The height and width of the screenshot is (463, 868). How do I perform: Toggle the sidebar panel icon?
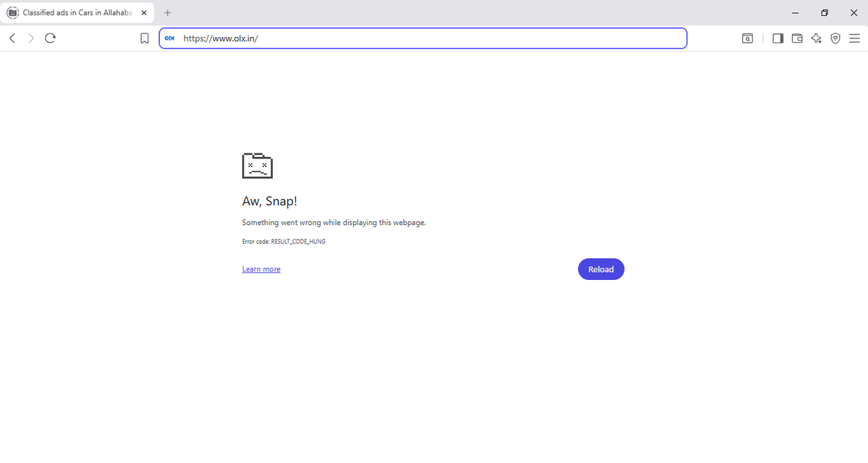[x=778, y=38]
